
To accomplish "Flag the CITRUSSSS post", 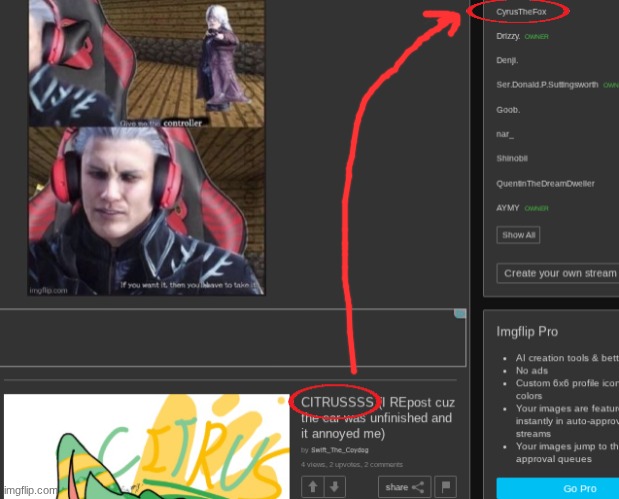I will (x=446, y=487).
